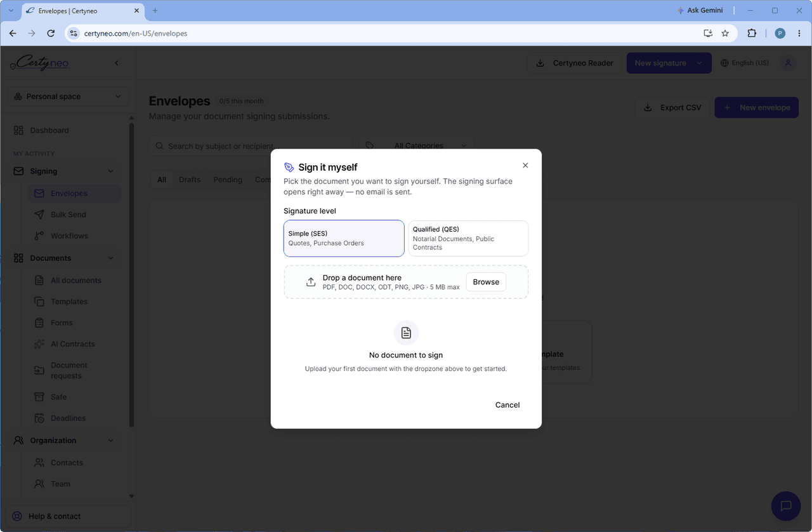Screen dimensions: 812x532
Task: Bookmark this page with the star icon
Action: (725, 33)
